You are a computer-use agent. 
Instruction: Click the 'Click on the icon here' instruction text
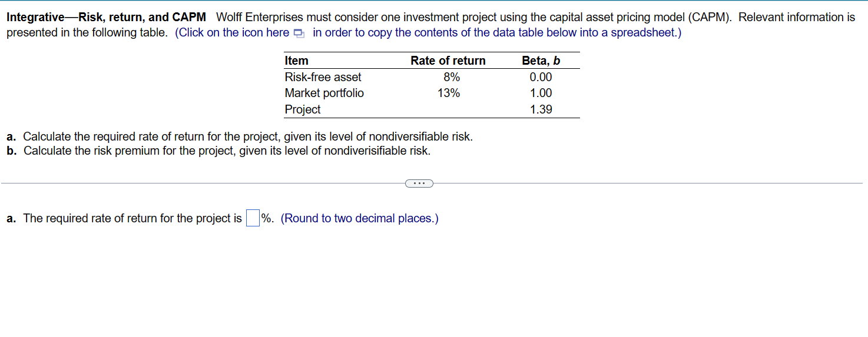point(233,32)
